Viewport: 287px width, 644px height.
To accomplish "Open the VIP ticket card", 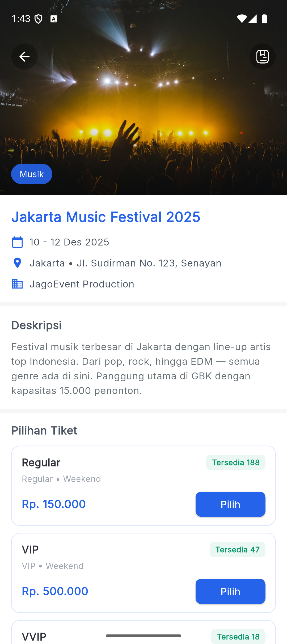I will [x=106, y=565].
